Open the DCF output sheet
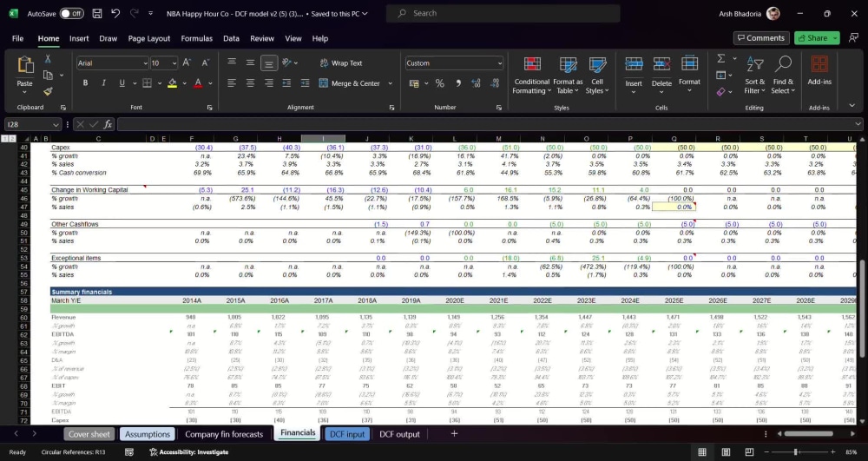The image size is (868, 461). pos(399,434)
